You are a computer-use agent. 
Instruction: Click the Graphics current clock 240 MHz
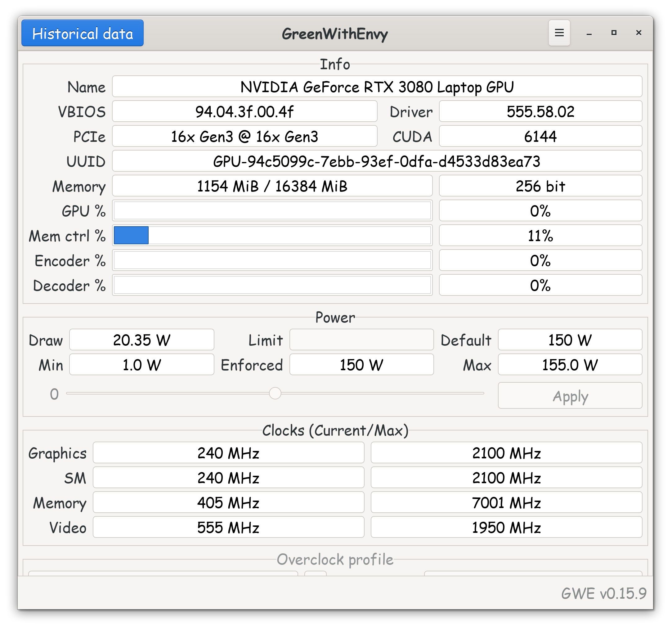point(229,453)
